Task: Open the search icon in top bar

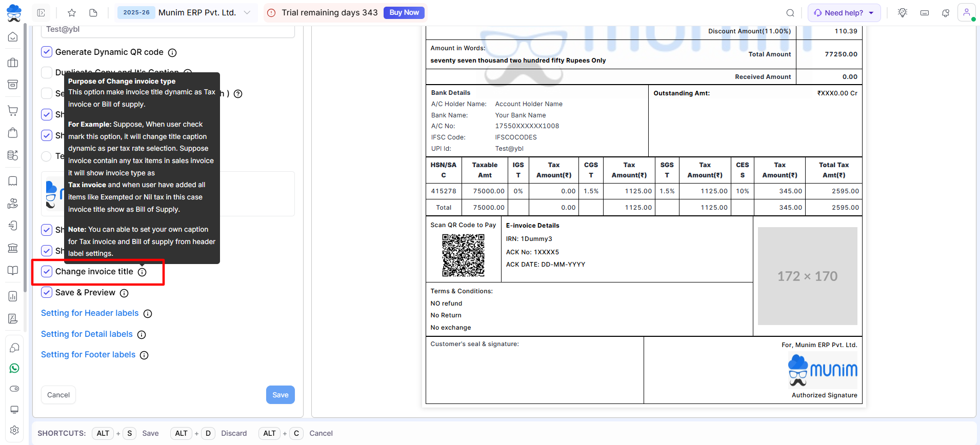Action: 790,13
